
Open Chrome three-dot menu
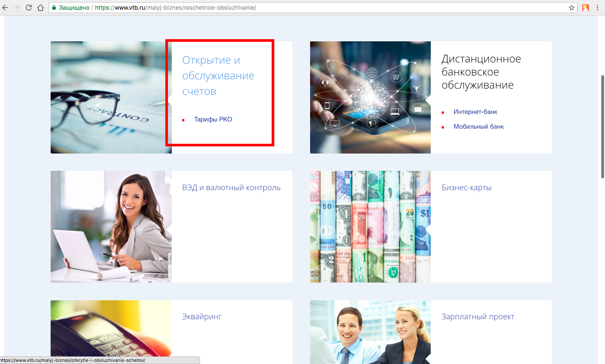597,8
